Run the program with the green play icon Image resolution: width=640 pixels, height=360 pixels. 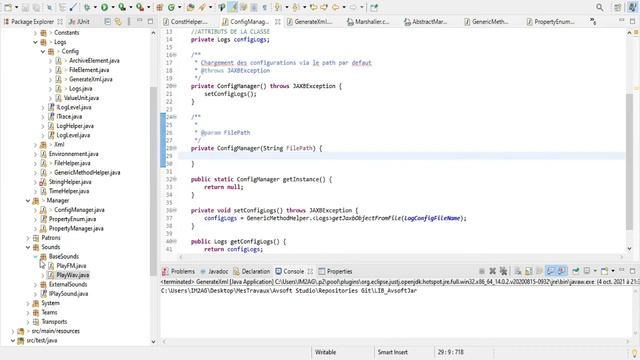click(x=104, y=7)
